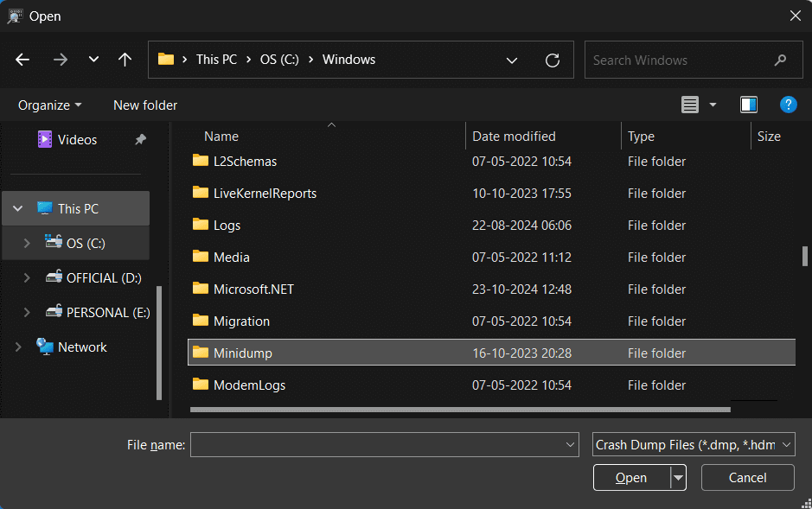812x509 pixels.
Task: Expand the OFFICIAL (D:) drive node
Action: click(27, 277)
